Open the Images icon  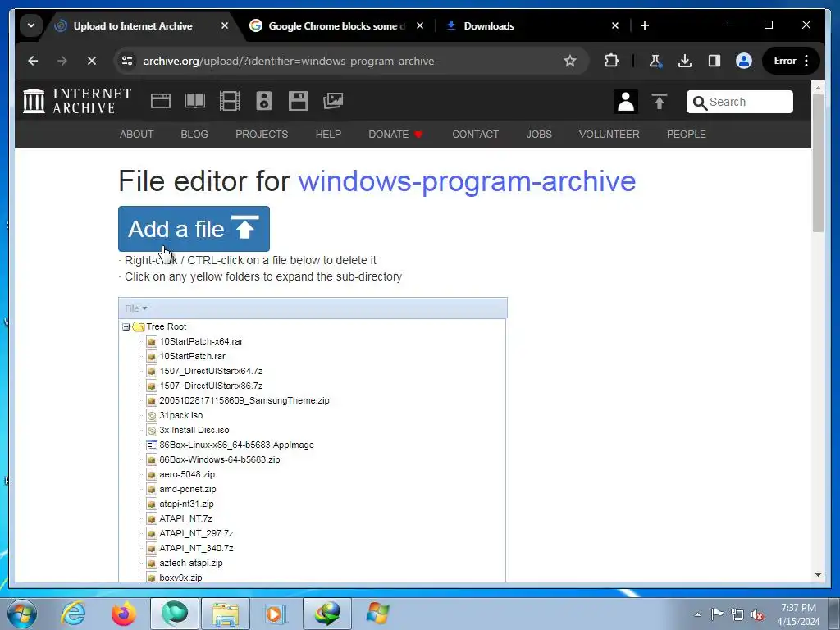tap(333, 101)
